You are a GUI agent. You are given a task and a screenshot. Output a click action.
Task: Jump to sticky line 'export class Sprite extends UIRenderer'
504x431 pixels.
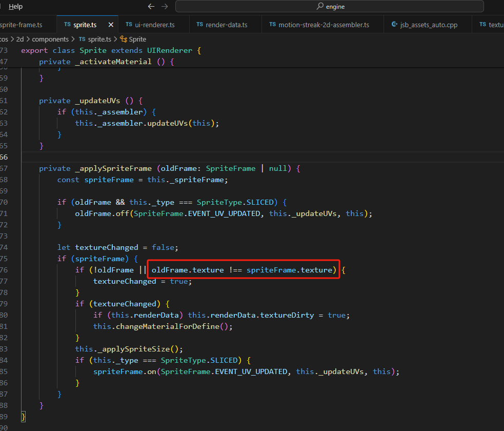coord(111,50)
